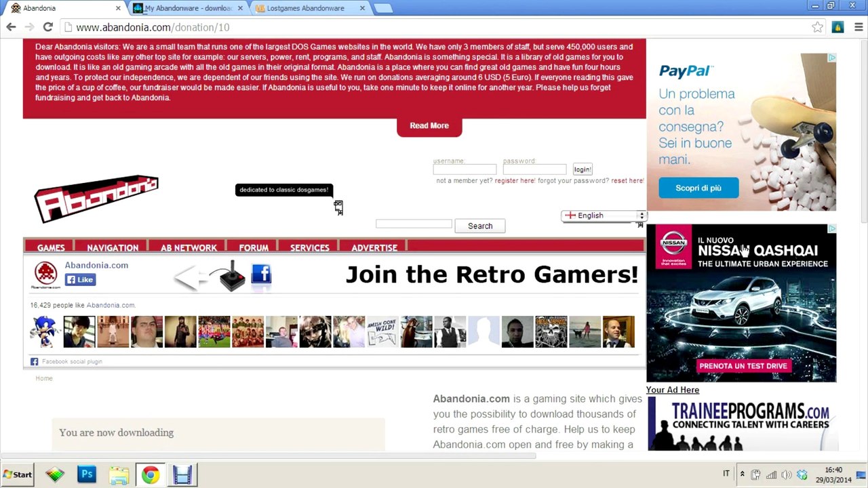Open the Windows Start menu

(x=18, y=474)
